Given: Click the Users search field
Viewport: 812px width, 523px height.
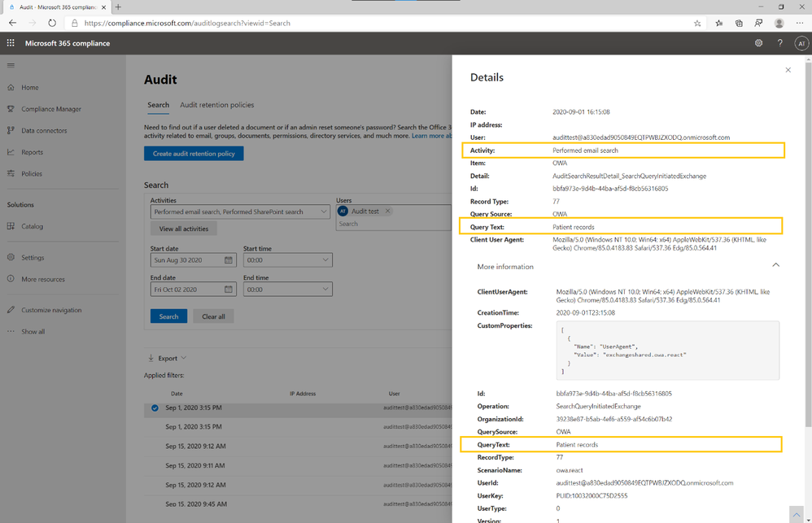Looking at the screenshot, I should 394,224.
